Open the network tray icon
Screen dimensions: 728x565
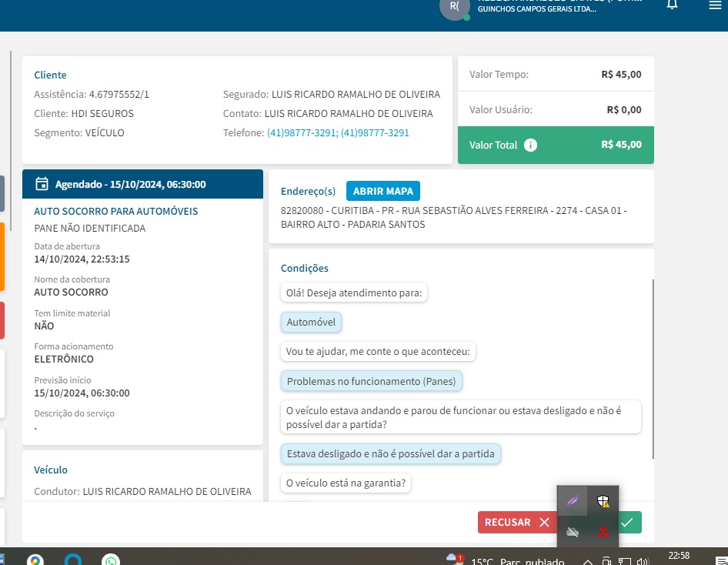tap(624, 561)
